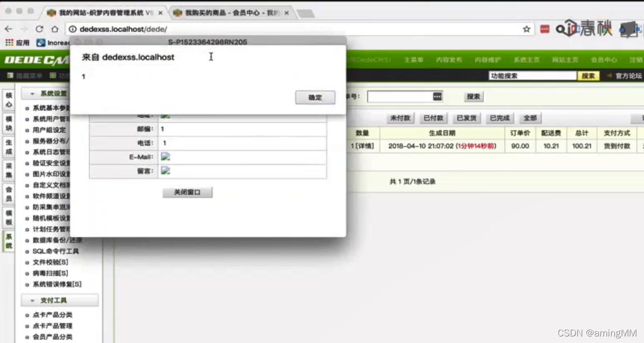Open 网站主页 in top navigation
This screenshot has width=644, height=343.
[x=565, y=60]
